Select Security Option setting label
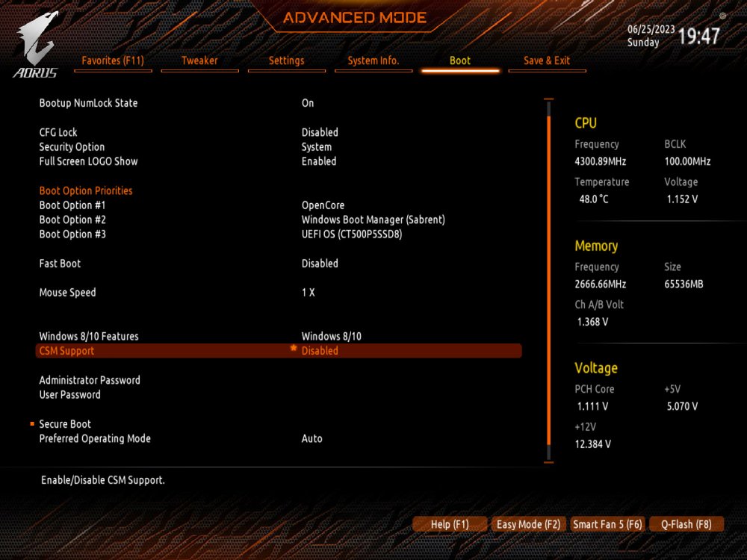This screenshot has height=560, width=747. coord(72,147)
